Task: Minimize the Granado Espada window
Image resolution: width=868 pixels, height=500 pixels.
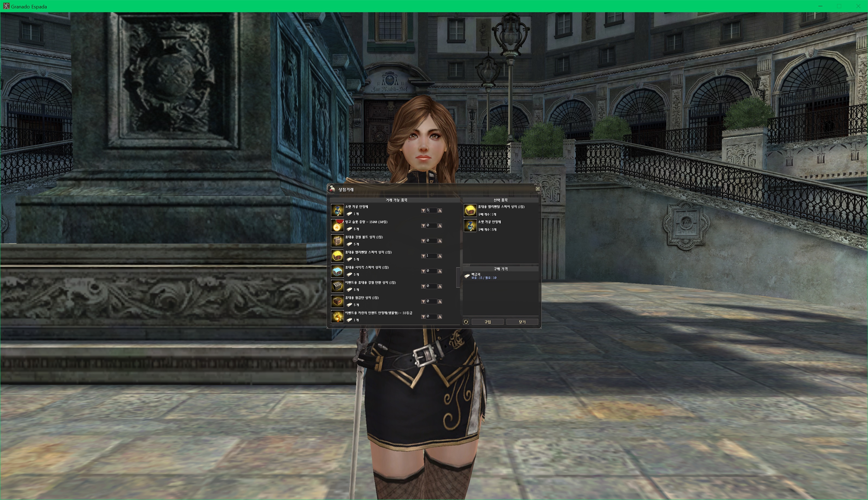Action: [820, 6]
